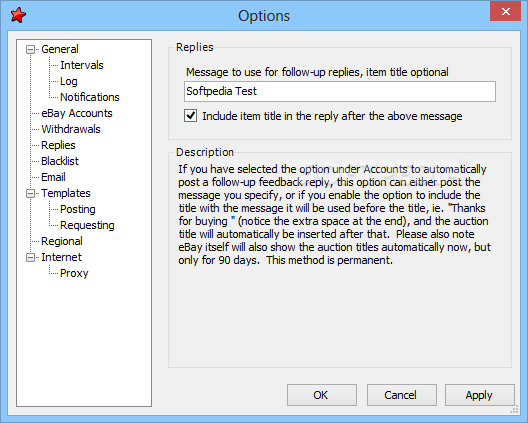Open the Intervals settings page
This screenshot has width=528, height=423.
click(81, 65)
